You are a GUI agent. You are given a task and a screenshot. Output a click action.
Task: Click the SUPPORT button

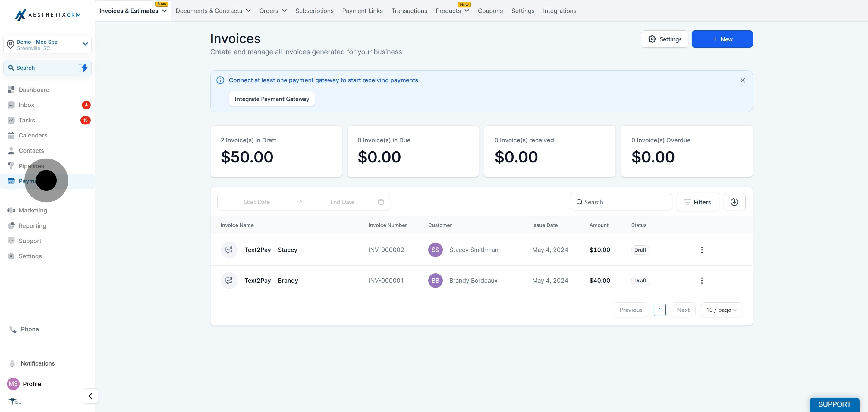(x=834, y=404)
